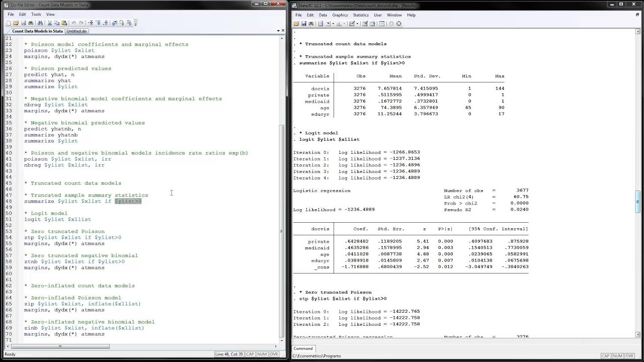
Task: Save the do-file using the floppy icon
Action: click(x=24, y=23)
